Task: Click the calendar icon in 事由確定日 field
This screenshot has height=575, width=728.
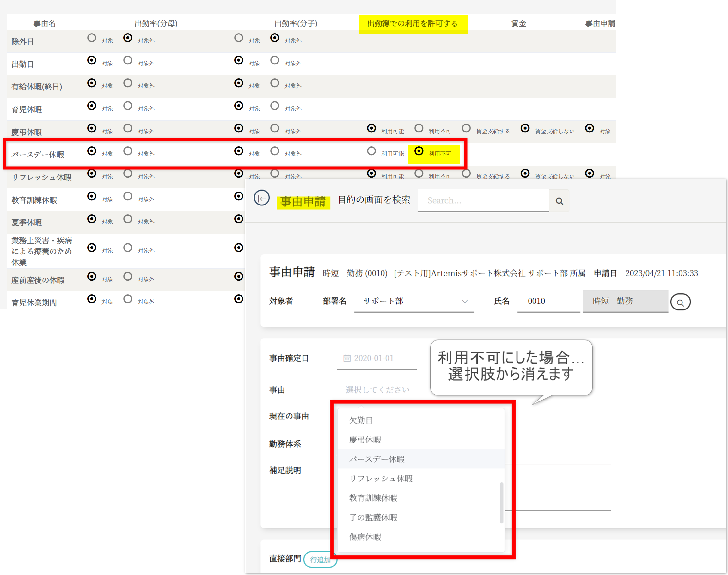Action: [x=347, y=358]
